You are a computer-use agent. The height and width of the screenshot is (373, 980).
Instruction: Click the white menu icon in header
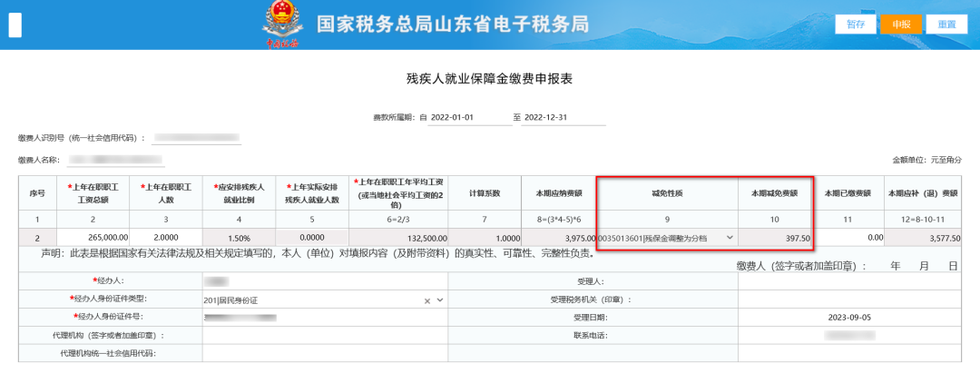(15, 25)
